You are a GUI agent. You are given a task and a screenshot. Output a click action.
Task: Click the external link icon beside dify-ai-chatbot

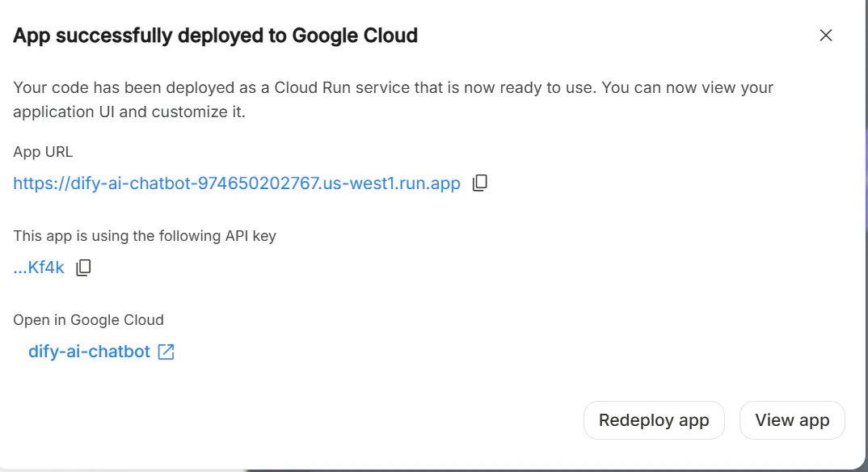point(166,351)
